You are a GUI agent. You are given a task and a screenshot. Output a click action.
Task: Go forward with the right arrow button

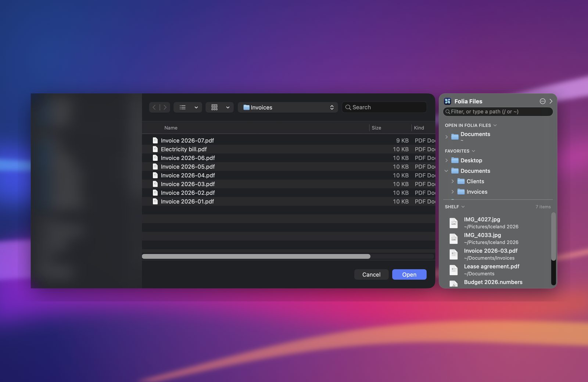pos(165,107)
